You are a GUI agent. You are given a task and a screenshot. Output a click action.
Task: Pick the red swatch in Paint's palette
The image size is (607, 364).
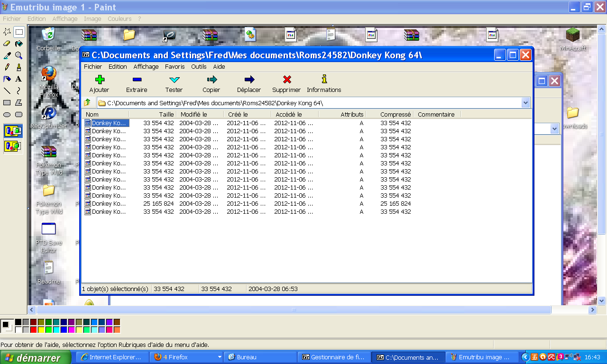33,328
